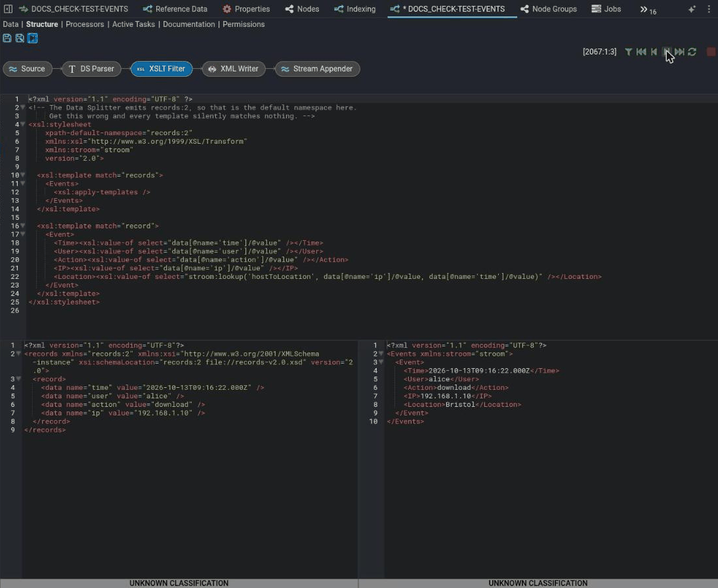Switch to first DOCS_CHECK-TEST-EVENTS tab
The height and width of the screenshot is (588, 718).
[74, 9]
